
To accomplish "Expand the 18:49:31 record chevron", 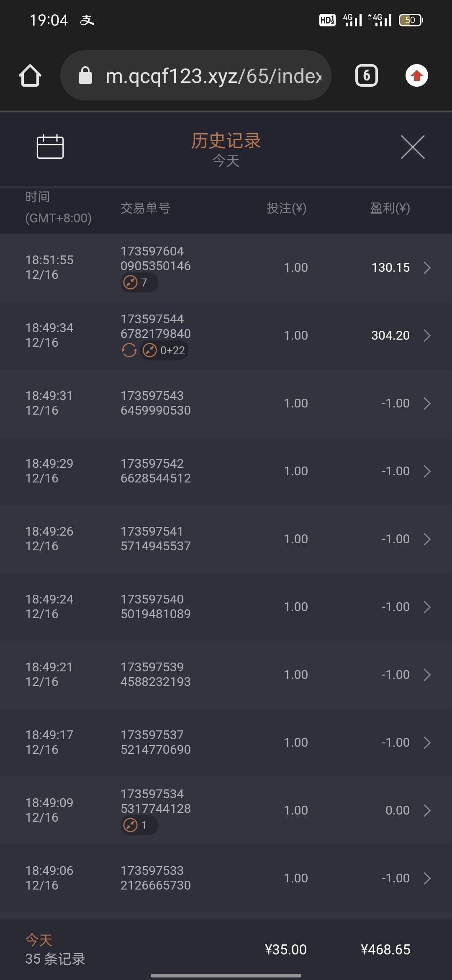I will point(427,403).
